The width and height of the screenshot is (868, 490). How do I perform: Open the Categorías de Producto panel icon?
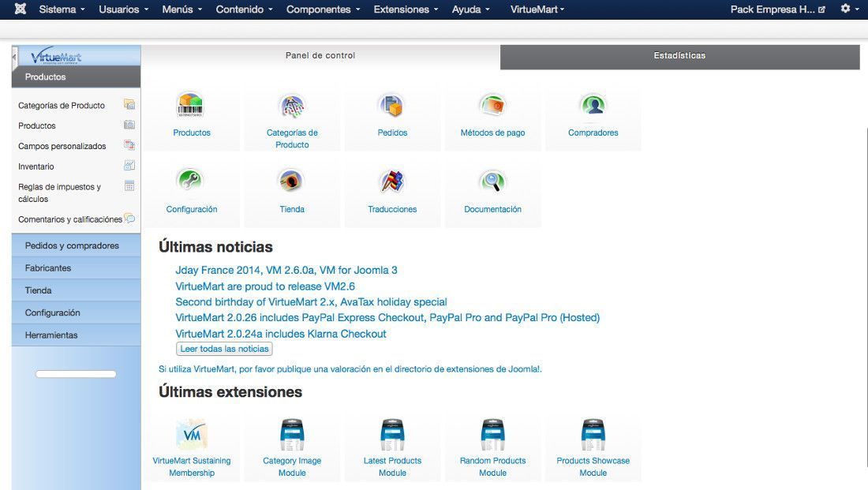pyautogui.click(x=292, y=107)
